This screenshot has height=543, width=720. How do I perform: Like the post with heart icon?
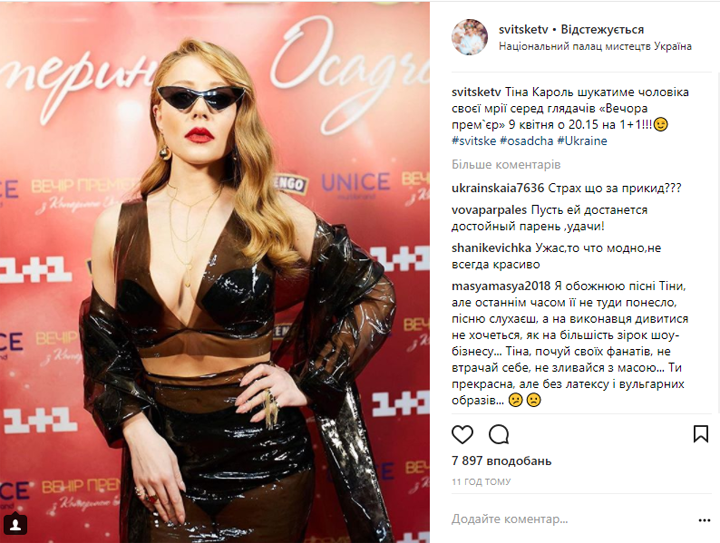pyautogui.click(x=462, y=434)
